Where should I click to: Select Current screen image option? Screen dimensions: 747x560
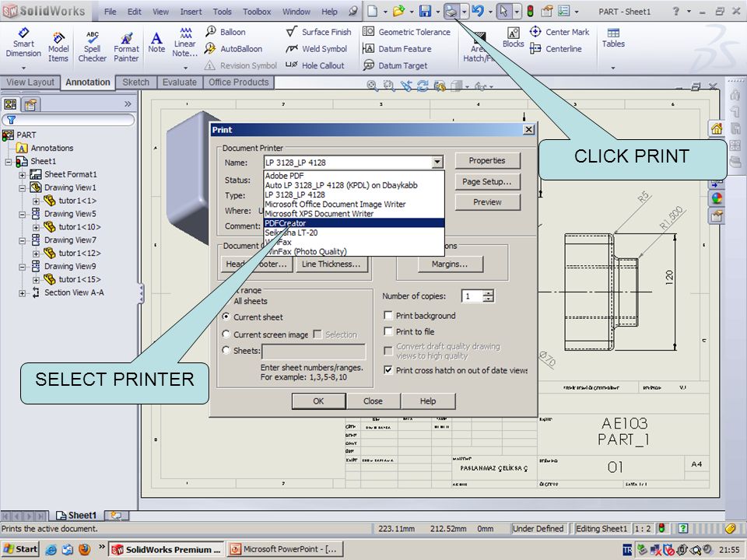point(226,334)
